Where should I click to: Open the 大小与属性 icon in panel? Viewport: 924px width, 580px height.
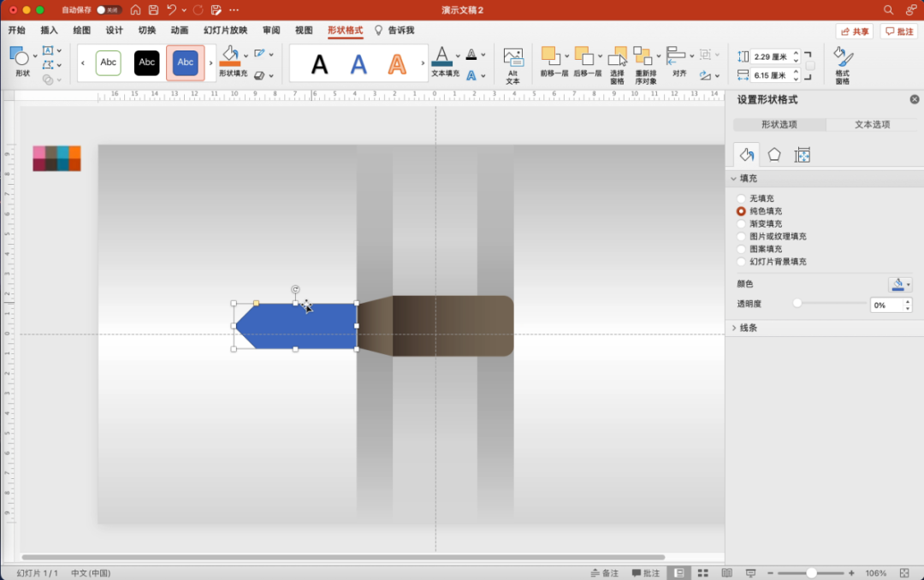pos(802,155)
